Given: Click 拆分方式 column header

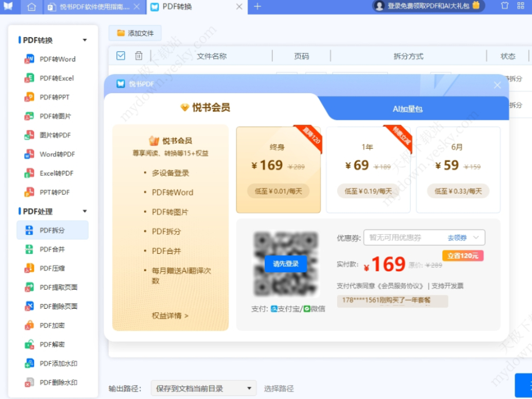Looking at the screenshot, I should click(x=408, y=56).
